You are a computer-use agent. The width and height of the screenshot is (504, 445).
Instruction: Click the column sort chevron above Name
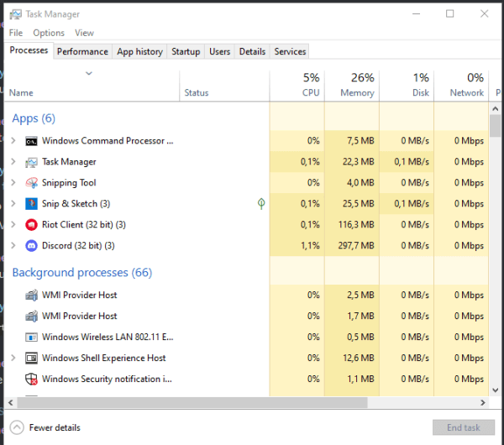click(89, 74)
